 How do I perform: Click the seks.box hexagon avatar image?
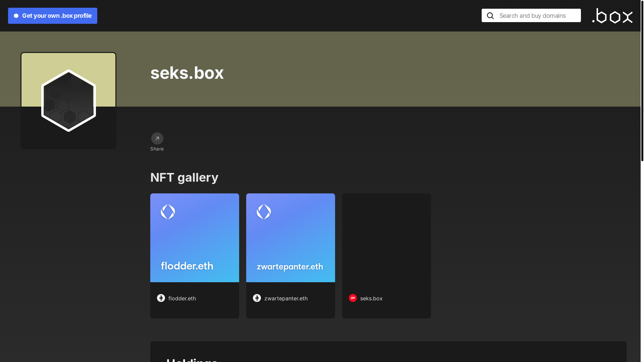click(68, 101)
